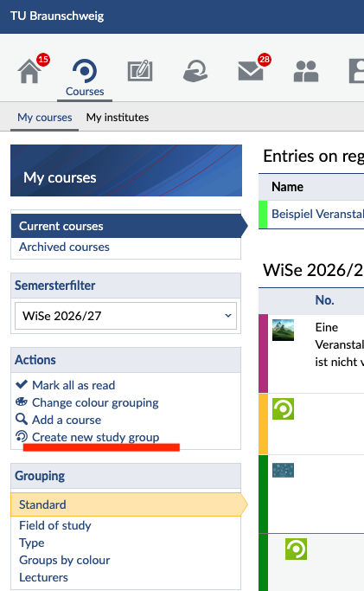Screen dimensions: 364x591
Task: Click the checkmark icon beside Mark all as read
Action: click(22, 384)
